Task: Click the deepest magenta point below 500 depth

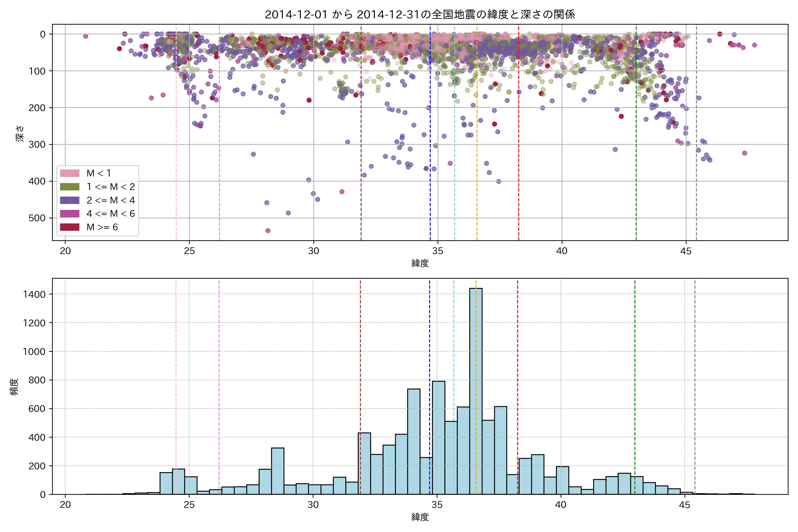Action: coord(268,231)
